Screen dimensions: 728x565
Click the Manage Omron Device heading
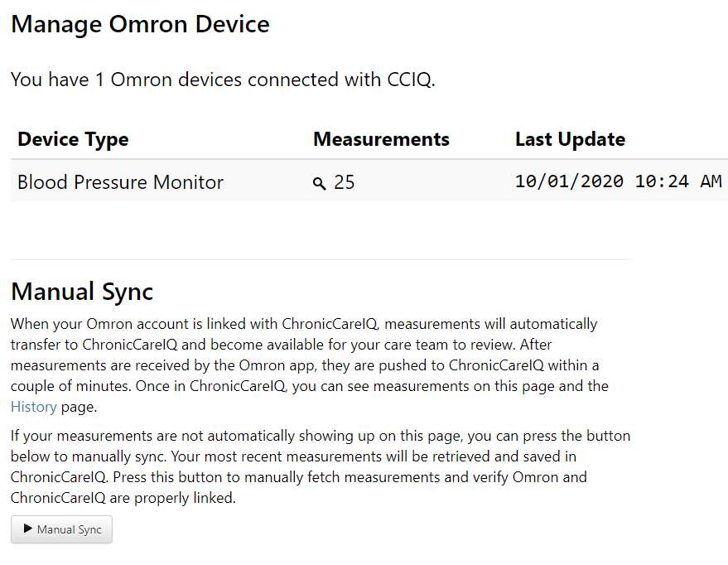click(140, 24)
